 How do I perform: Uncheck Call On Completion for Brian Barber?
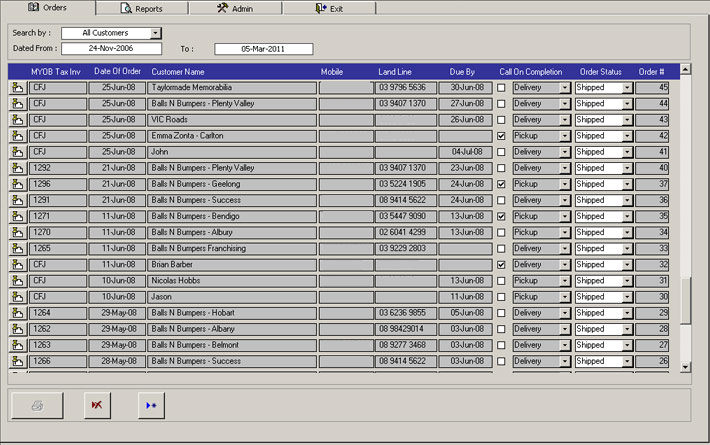coord(501,265)
